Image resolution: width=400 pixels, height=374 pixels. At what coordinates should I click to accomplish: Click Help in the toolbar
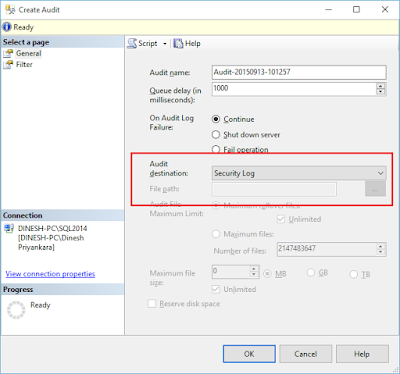[187, 43]
